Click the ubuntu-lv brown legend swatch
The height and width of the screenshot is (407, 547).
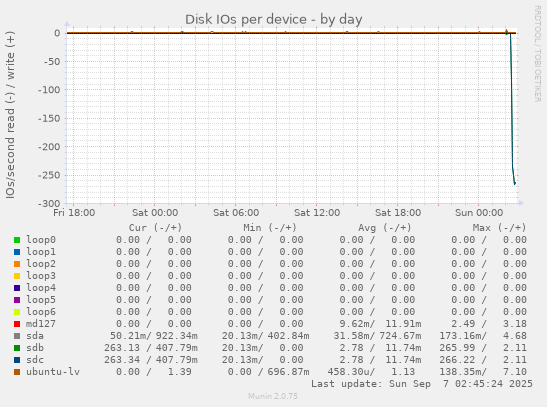pyautogui.click(x=17, y=372)
